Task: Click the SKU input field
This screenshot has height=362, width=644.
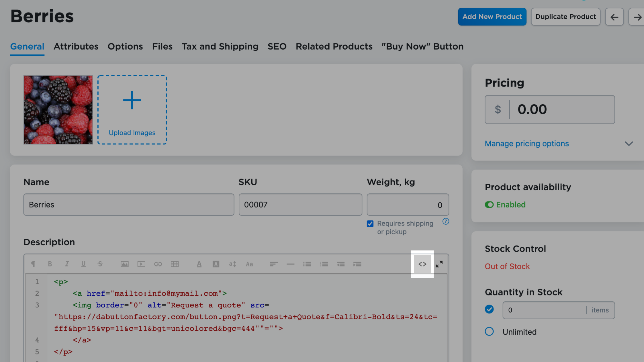Action: [300, 205]
